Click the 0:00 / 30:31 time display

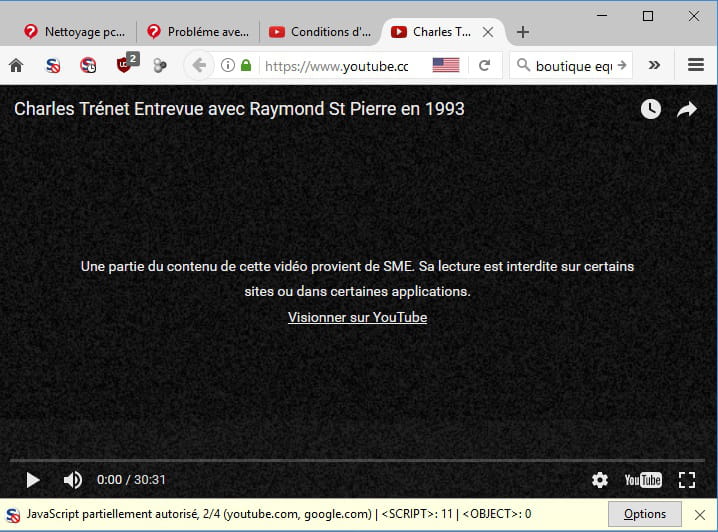tap(131, 480)
